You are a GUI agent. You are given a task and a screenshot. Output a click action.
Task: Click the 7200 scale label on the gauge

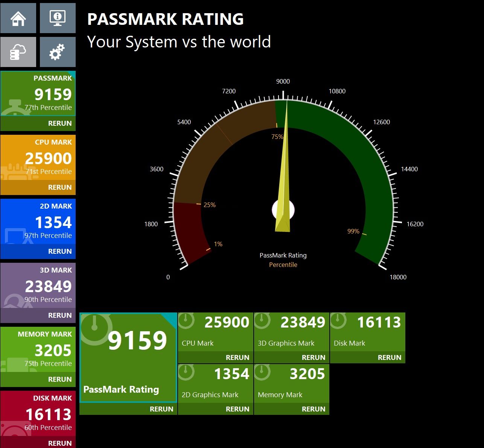pyautogui.click(x=229, y=91)
